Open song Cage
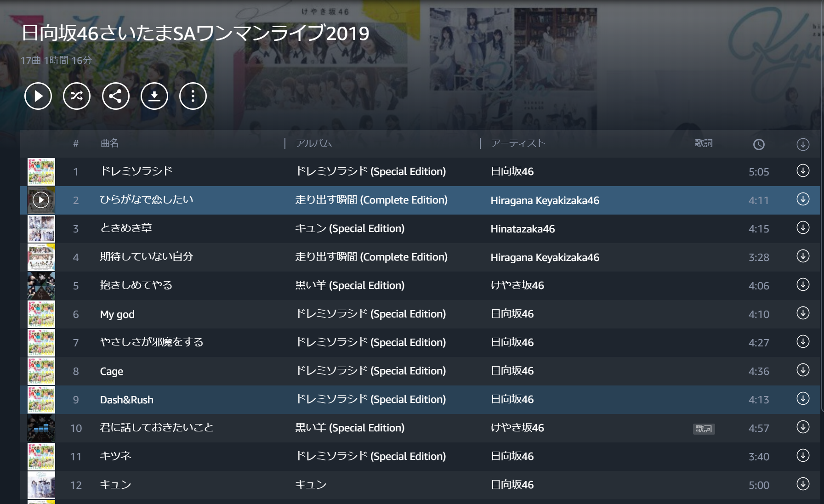Image resolution: width=824 pixels, height=504 pixels. click(112, 371)
